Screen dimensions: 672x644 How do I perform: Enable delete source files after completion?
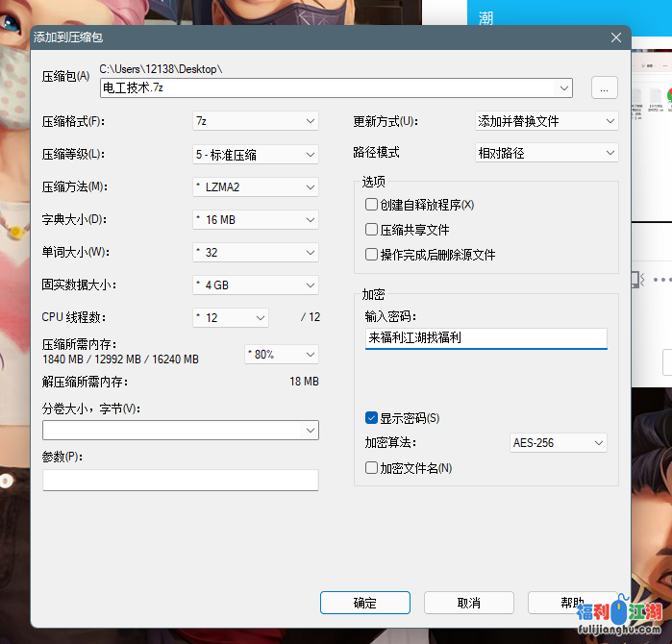click(371, 255)
